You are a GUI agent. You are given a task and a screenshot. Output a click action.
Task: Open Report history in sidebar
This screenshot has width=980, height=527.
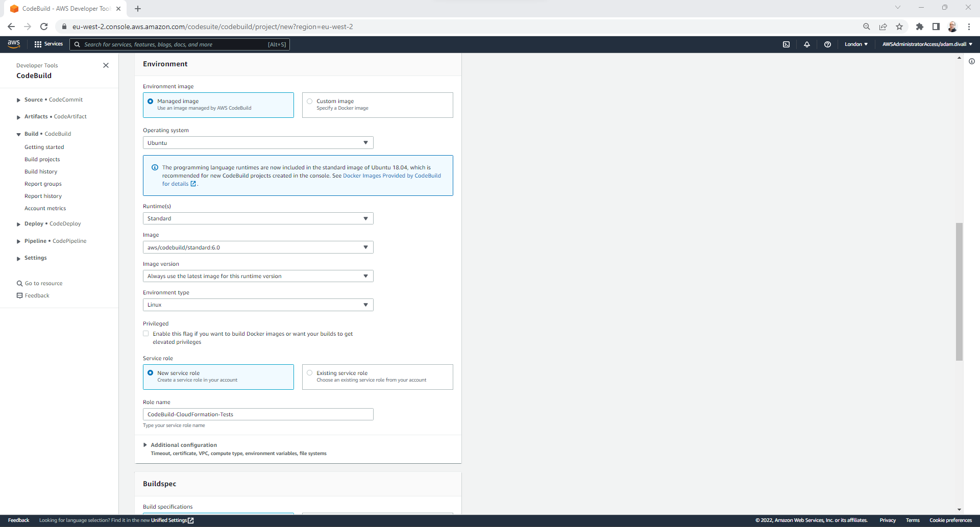click(43, 196)
